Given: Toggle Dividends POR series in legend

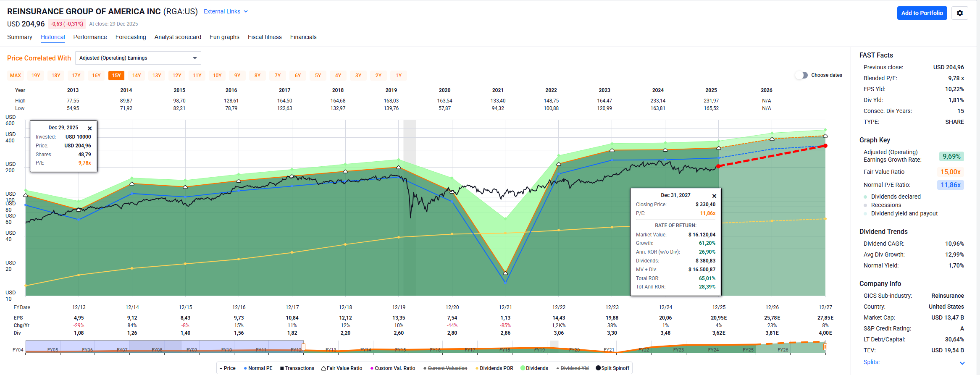Looking at the screenshot, I should (494, 368).
